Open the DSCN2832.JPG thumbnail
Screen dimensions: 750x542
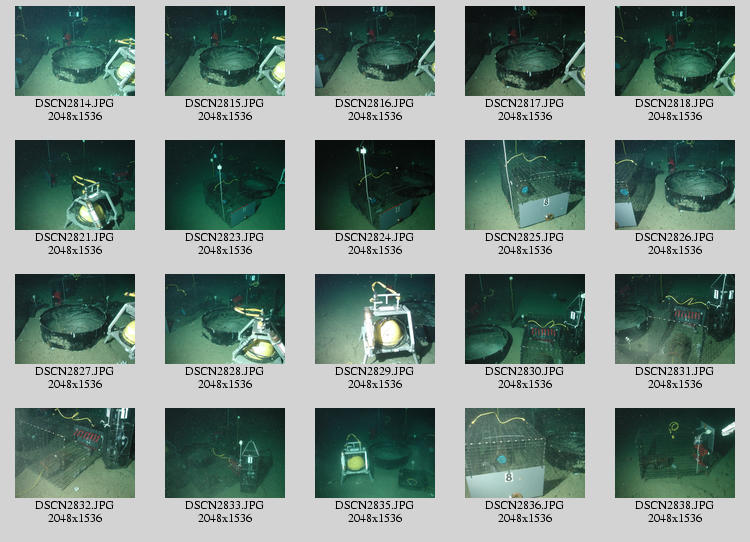click(75, 453)
